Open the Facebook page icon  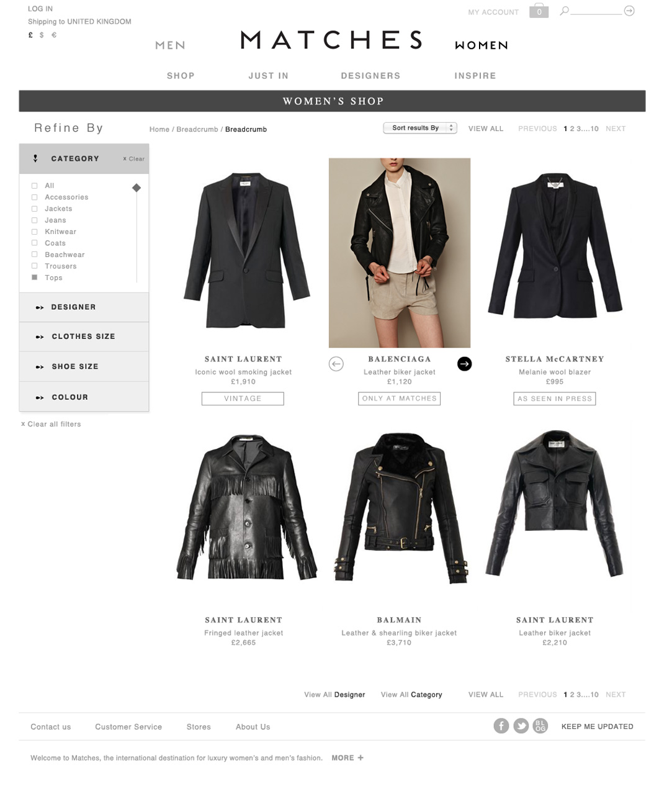point(501,726)
